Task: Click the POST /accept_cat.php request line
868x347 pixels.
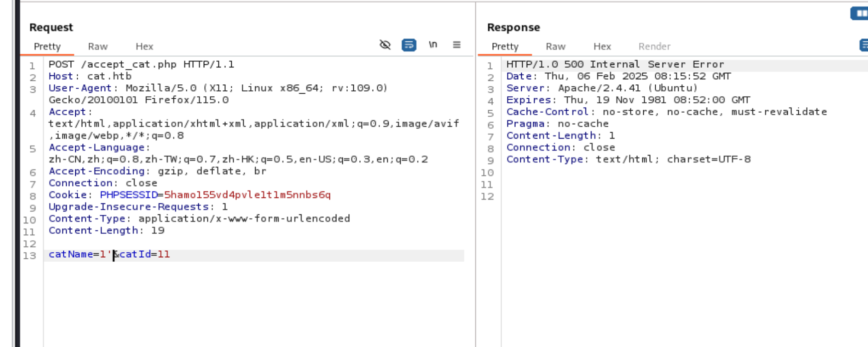Action: point(141,64)
